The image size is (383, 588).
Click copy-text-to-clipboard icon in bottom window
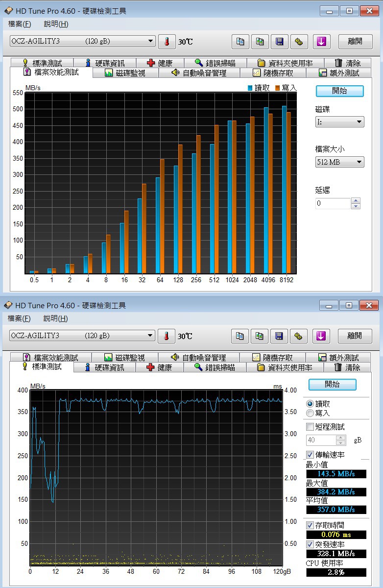(x=240, y=336)
